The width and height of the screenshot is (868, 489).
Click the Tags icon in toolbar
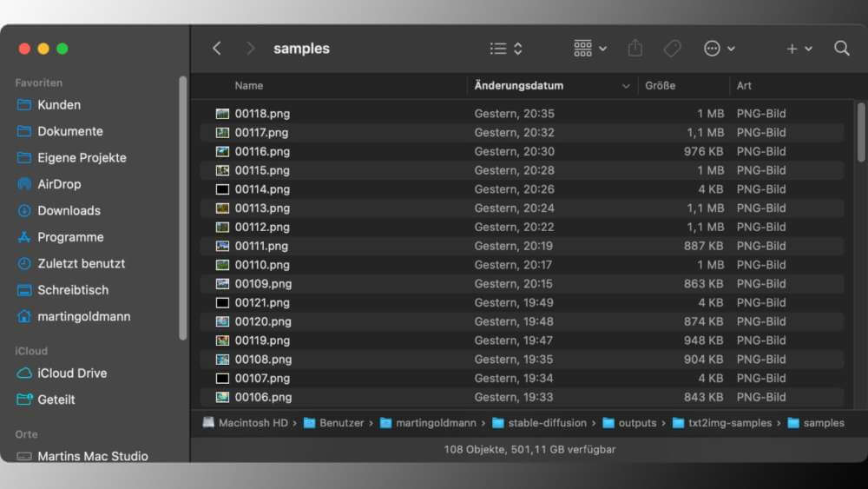coord(672,49)
